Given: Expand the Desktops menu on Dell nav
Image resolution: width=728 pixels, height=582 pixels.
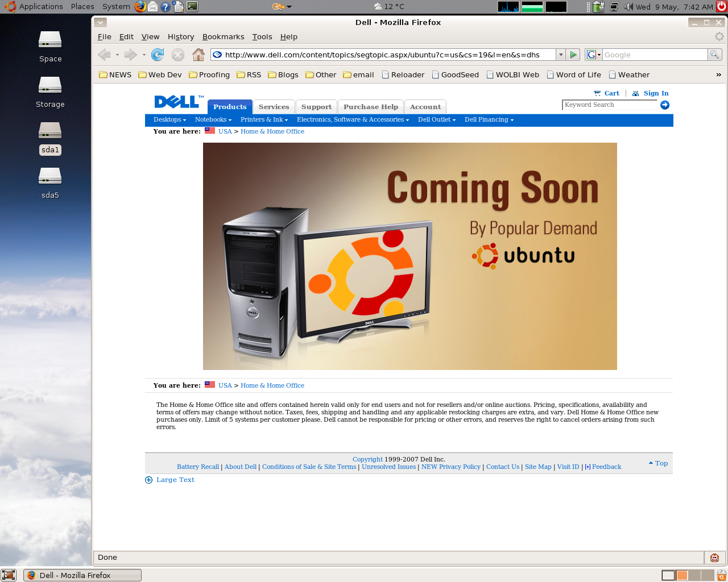Looking at the screenshot, I should click(169, 119).
